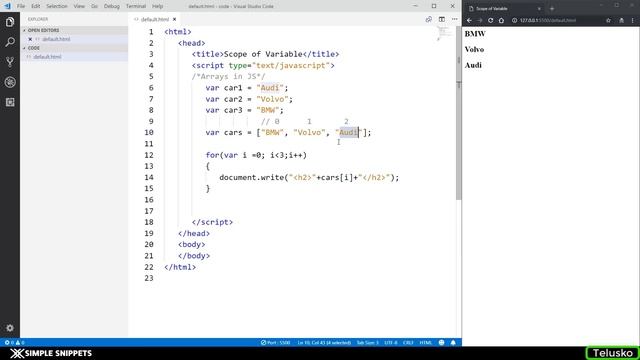Click the browser forward button
The height and width of the screenshot is (360, 640).
pyautogui.click(x=480, y=20)
